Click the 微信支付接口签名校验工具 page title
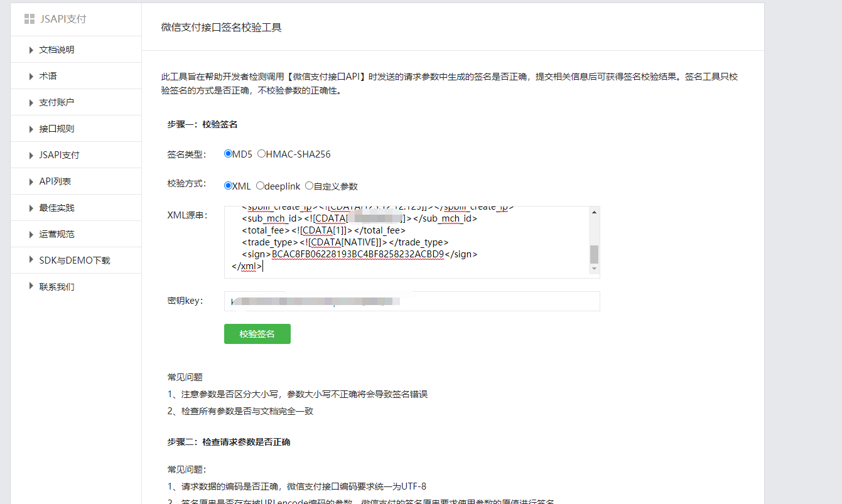This screenshot has height=504, width=842. coord(221,28)
